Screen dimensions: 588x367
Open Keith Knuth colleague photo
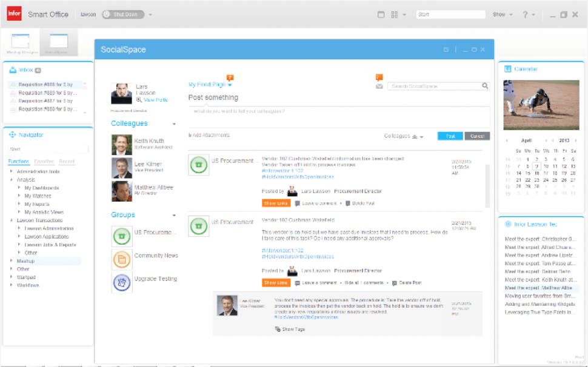tap(122, 145)
